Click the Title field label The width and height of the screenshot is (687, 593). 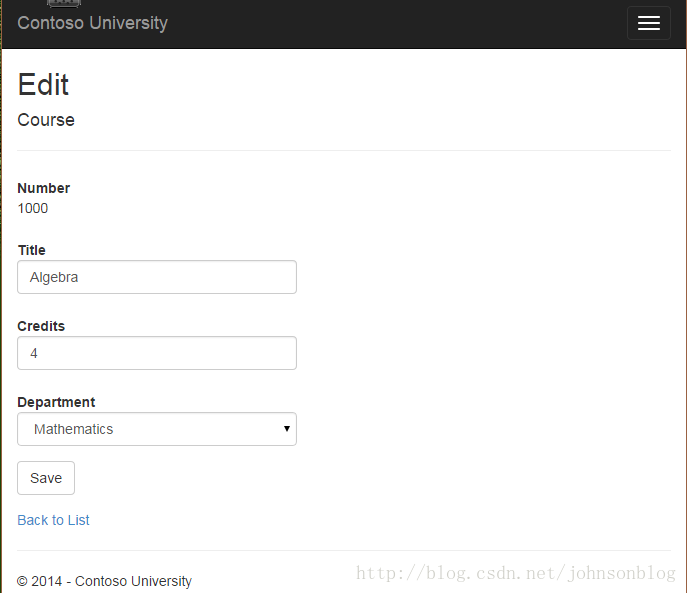click(x=32, y=250)
